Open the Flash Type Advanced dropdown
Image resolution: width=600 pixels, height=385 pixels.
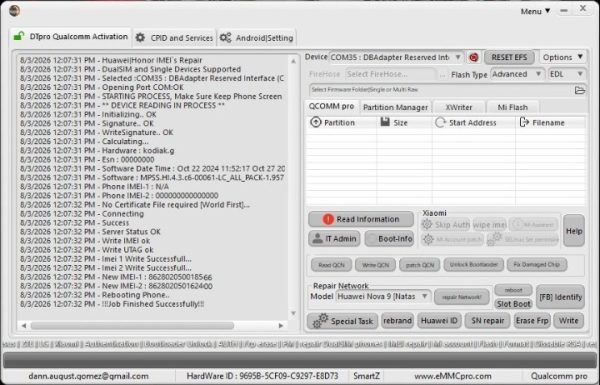[x=517, y=74]
